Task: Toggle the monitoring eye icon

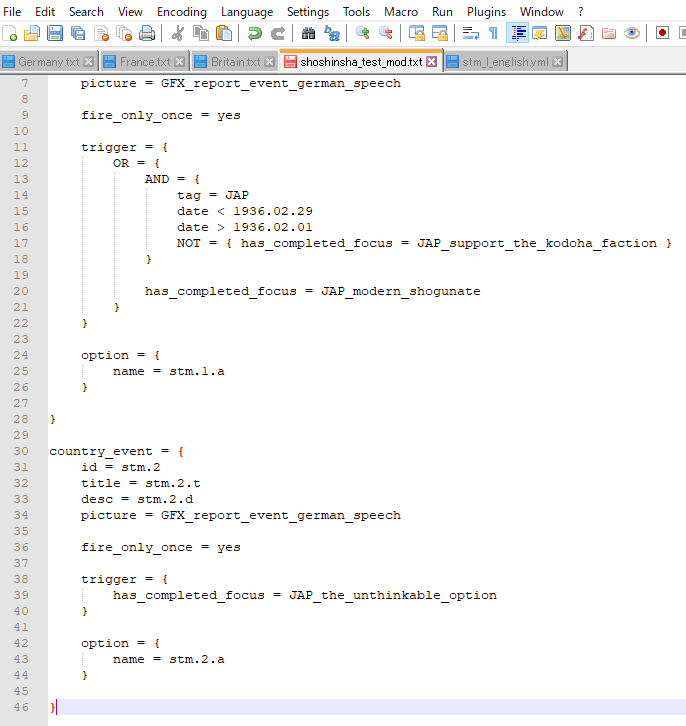Action: click(632, 33)
